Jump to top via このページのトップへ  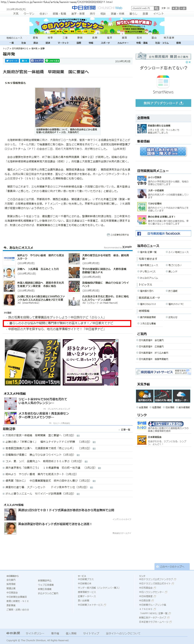pos(172,566)
